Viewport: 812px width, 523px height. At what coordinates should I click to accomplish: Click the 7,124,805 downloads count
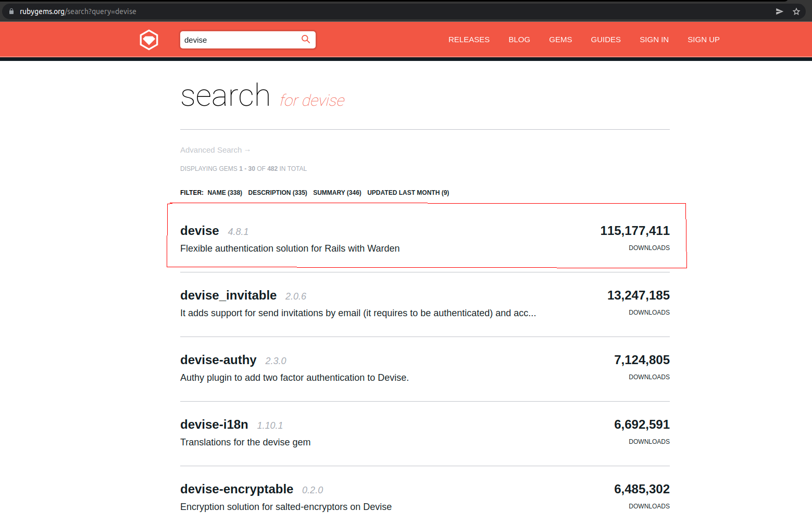pyautogui.click(x=642, y=360)
